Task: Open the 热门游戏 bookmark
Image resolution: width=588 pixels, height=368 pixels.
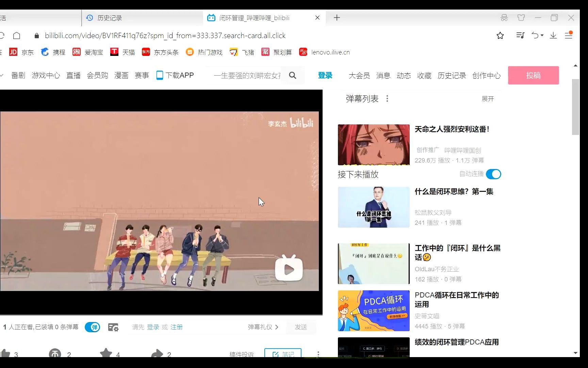Action: (204, 52)
